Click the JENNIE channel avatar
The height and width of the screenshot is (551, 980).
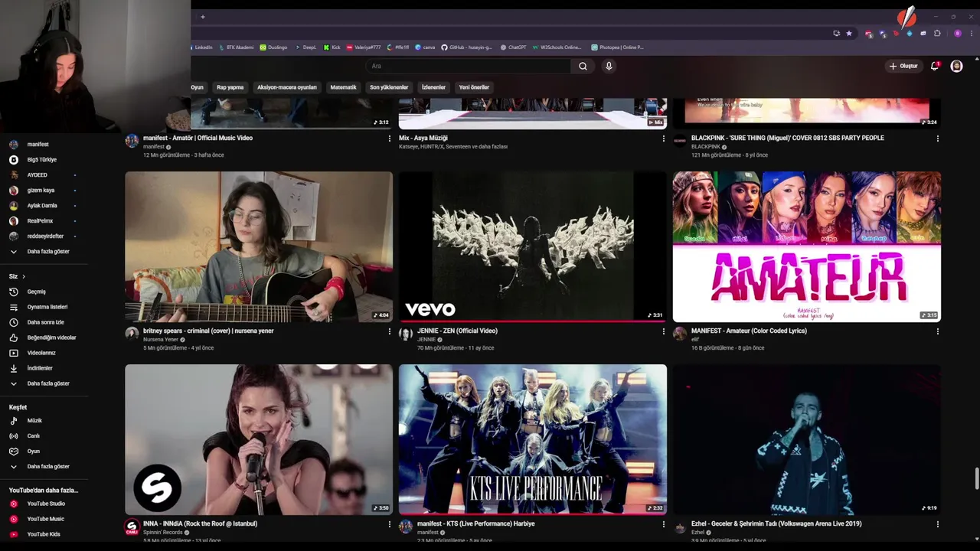pos(406,334)
